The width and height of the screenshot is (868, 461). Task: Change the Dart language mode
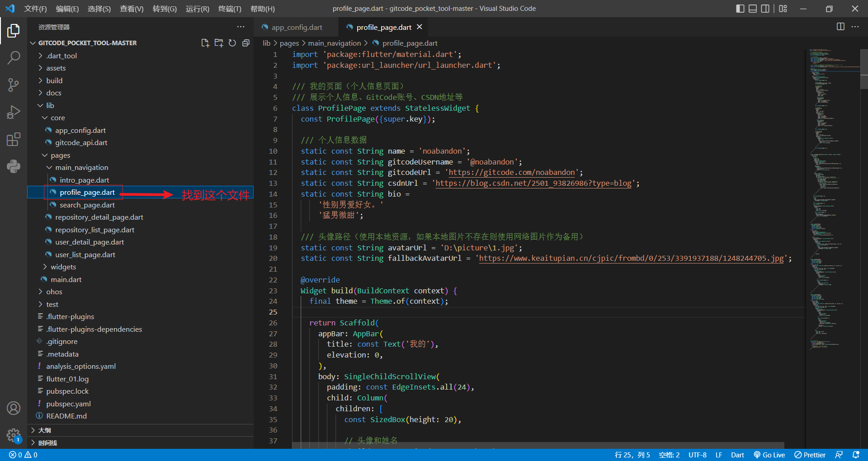(x=737, y=455)
